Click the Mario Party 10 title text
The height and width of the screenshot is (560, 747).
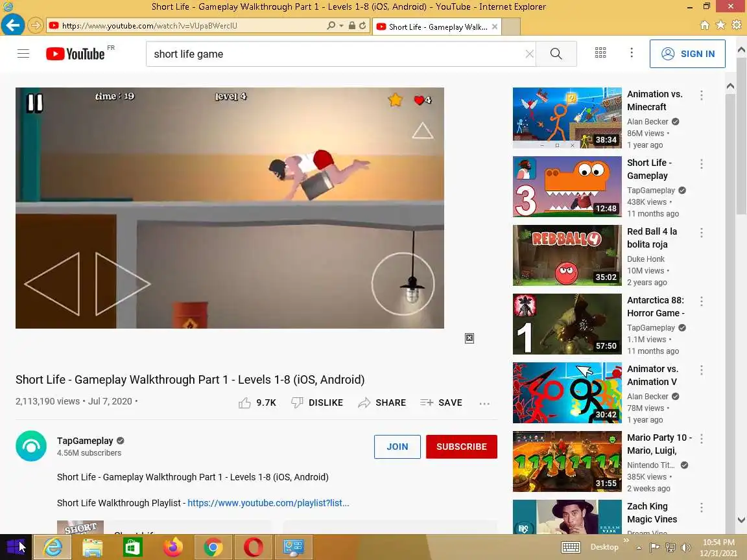point(659,444)
